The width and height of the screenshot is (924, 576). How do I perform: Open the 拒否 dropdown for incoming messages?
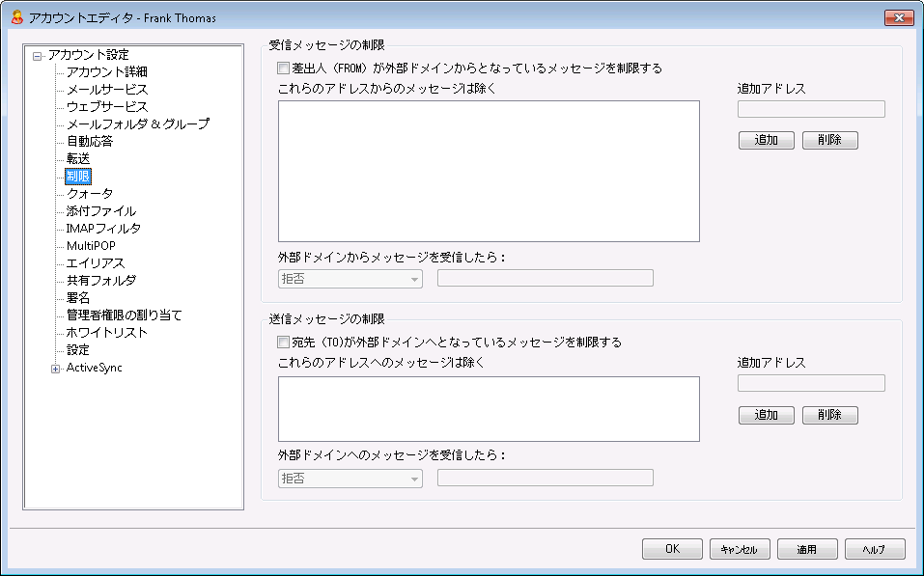coord(350,278)
